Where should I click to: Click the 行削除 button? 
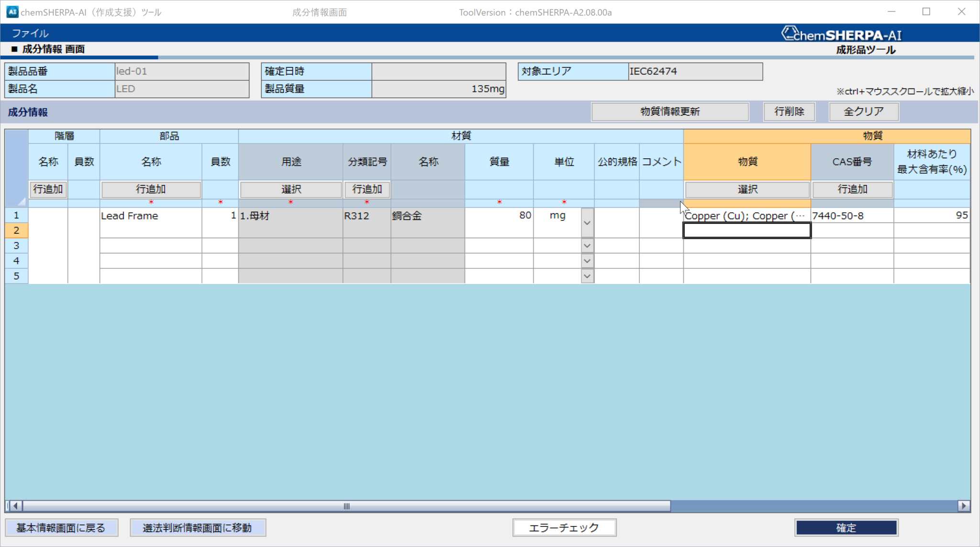pyautogui.click(x=789, y=111)
